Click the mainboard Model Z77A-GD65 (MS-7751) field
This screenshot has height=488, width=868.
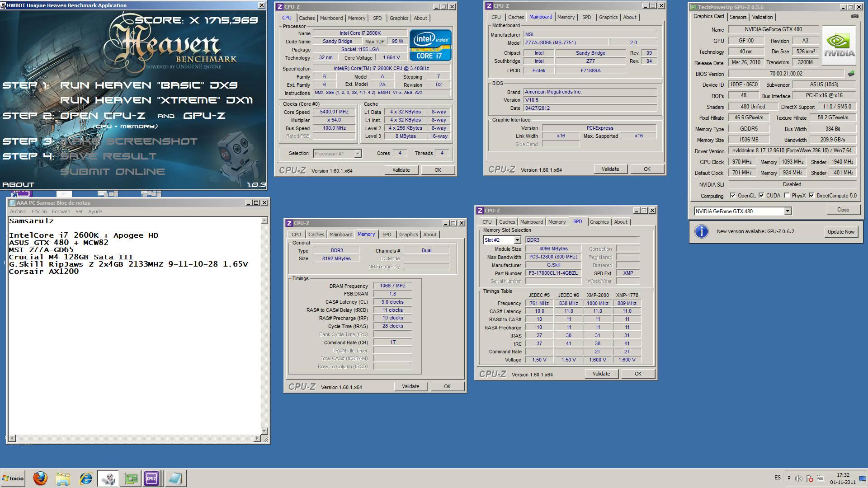(x=566, y=42)
